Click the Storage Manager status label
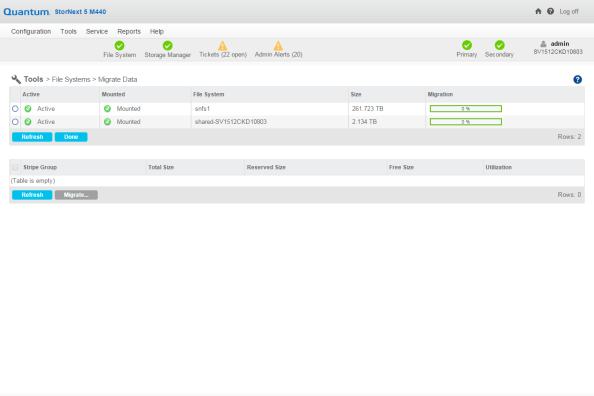Viewport: 594px width, 396px height. pyautogui.click(x=167, y=55)
